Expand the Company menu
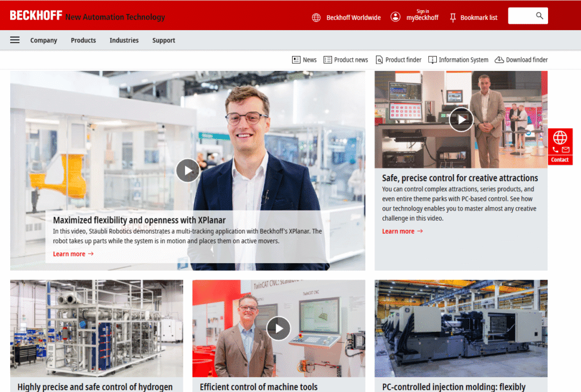Screen dimensions: 581x392 44,40
